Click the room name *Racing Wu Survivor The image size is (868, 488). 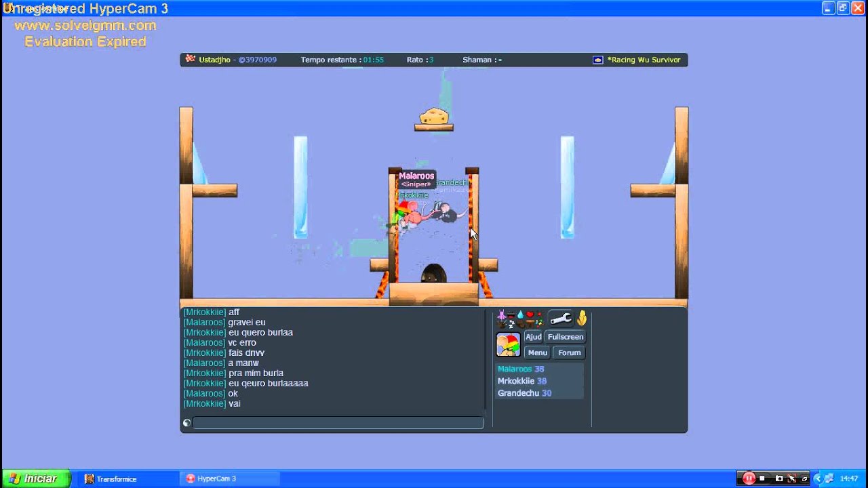point(644,60)
